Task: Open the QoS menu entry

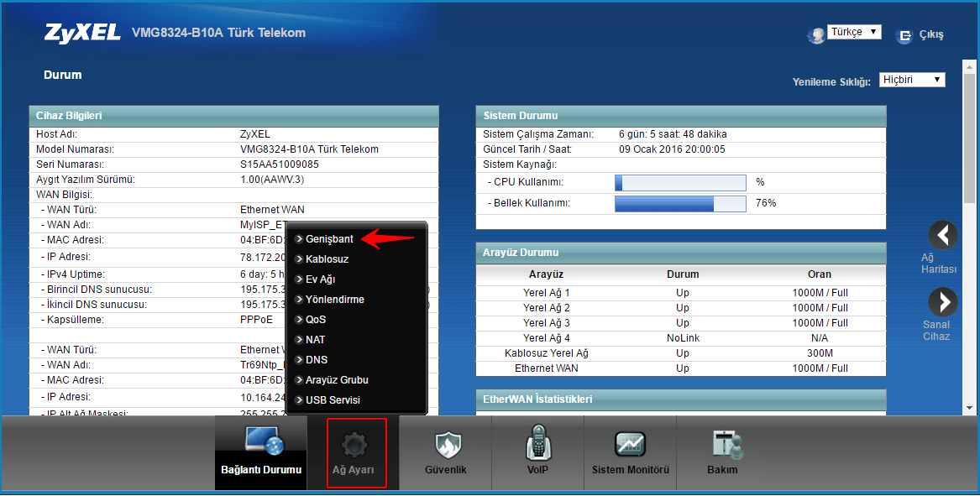Action: coord(315,320)
